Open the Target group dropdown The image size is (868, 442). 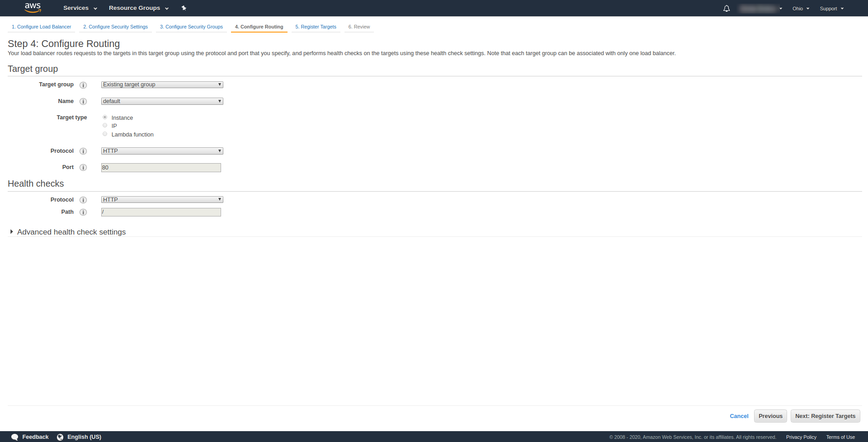click(x=162, y=85)
